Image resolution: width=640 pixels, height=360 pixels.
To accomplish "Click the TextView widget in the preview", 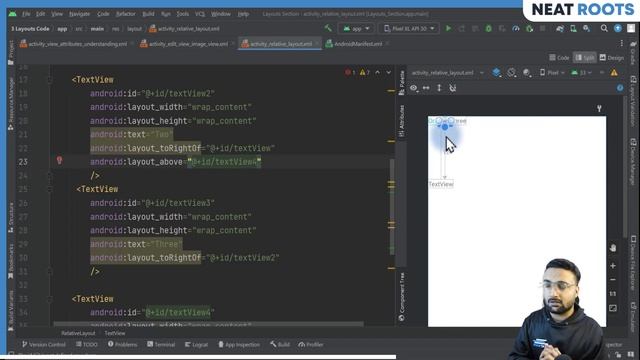I will pos(441,184).
